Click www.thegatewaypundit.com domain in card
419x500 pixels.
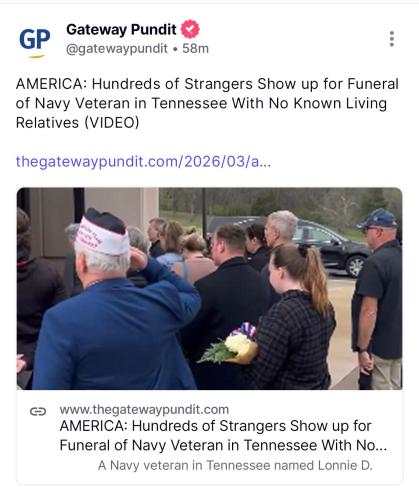coord(144,410)
